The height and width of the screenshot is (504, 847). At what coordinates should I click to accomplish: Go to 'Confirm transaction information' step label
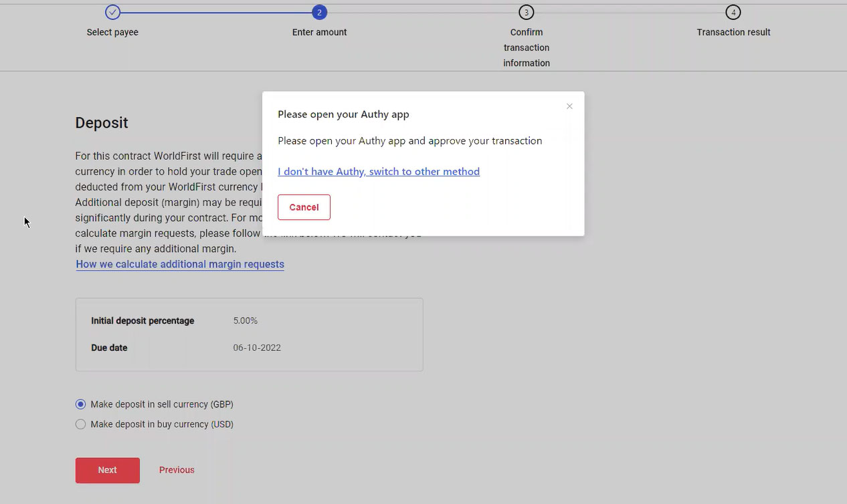[x=527, y=47]
